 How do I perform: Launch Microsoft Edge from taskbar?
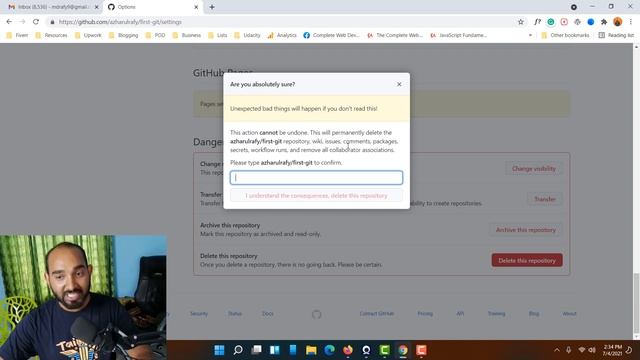(x=329, y=350)
